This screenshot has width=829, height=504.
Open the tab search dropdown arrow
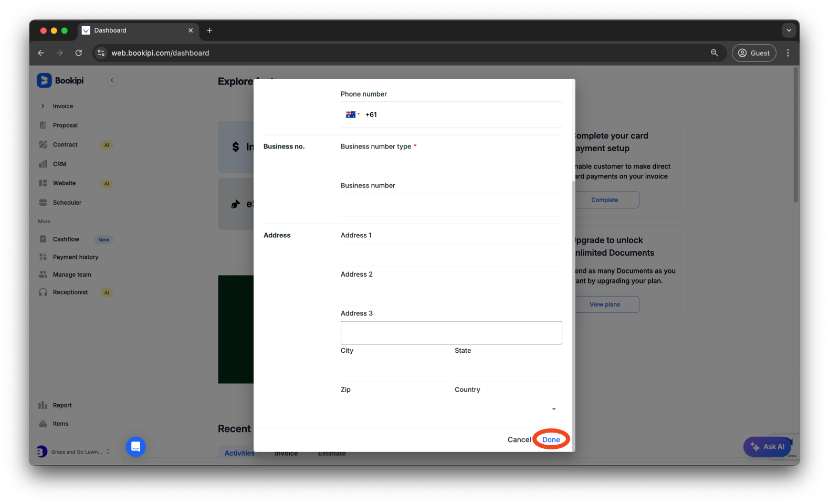789,30
